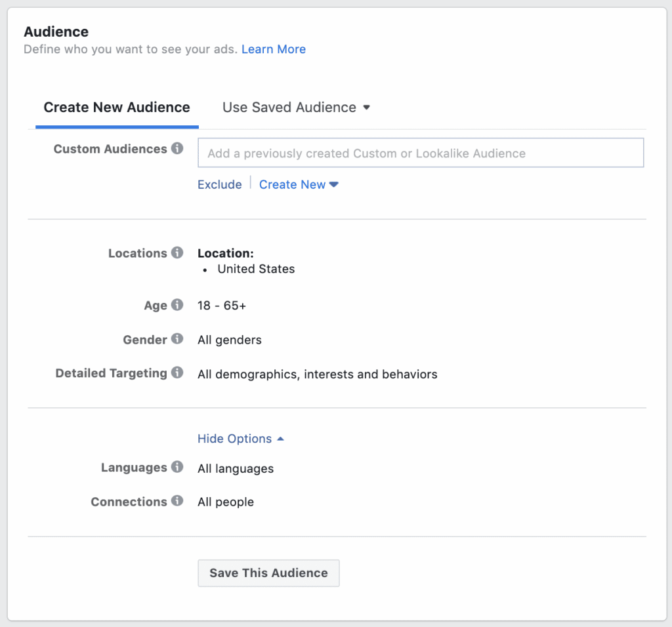Click the Age info icon

click(x=177, y=305)
